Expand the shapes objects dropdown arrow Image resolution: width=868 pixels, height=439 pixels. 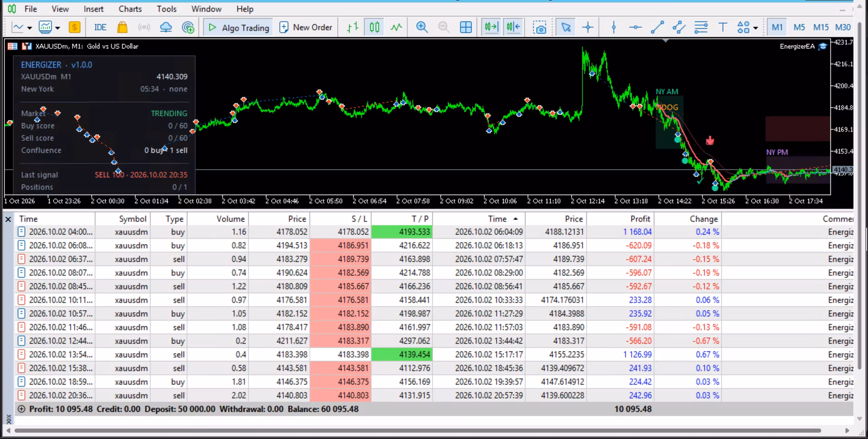click(x=756, y=28)
